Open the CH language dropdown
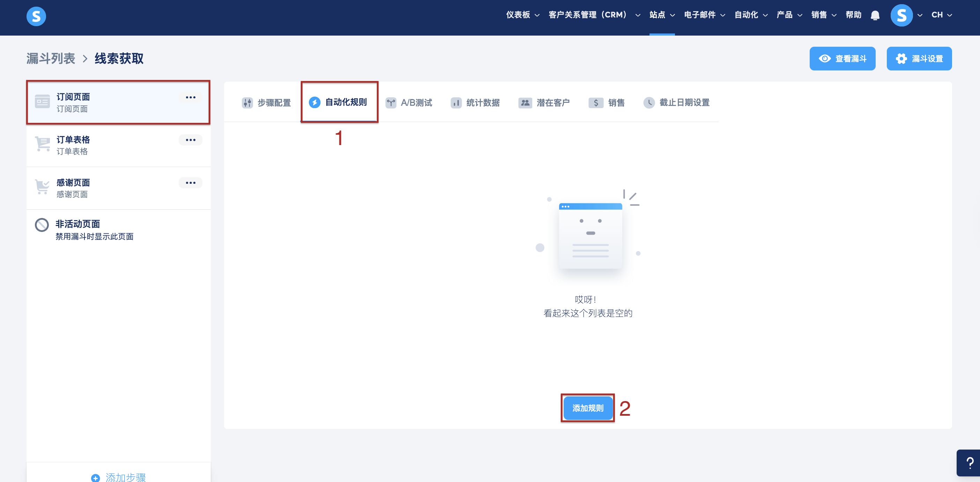This screenshot has width=980, height=482. [941, 15]
